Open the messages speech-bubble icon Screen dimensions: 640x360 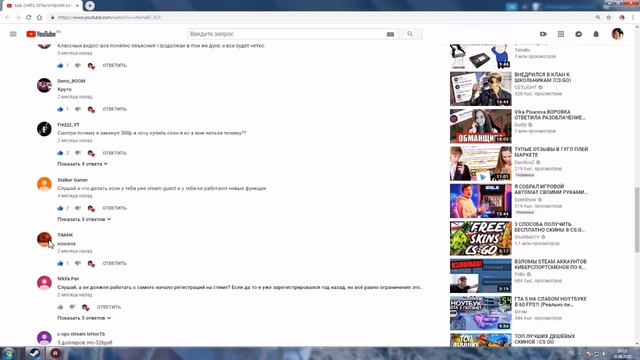tap(578, 34)
